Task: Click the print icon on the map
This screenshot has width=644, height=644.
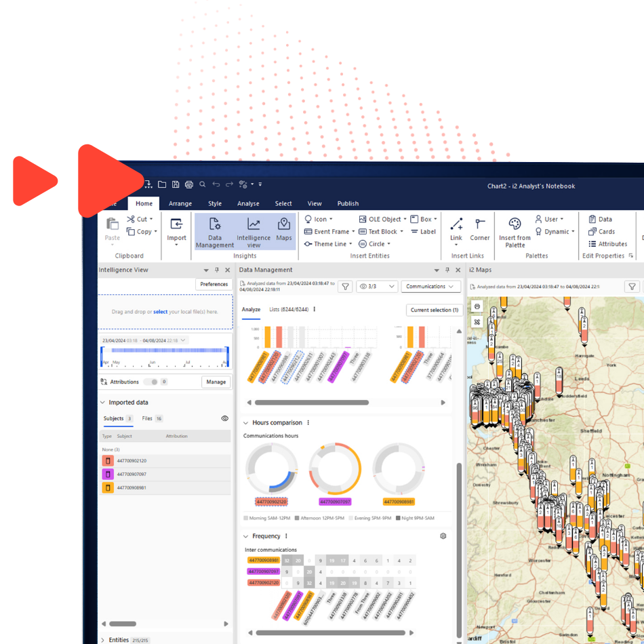Action: [477, 306]
